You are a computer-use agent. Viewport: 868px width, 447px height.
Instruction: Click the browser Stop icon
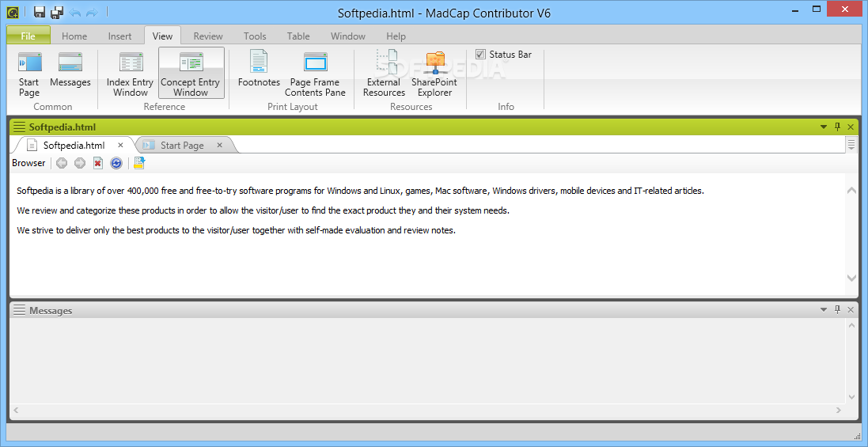(98, 163)
